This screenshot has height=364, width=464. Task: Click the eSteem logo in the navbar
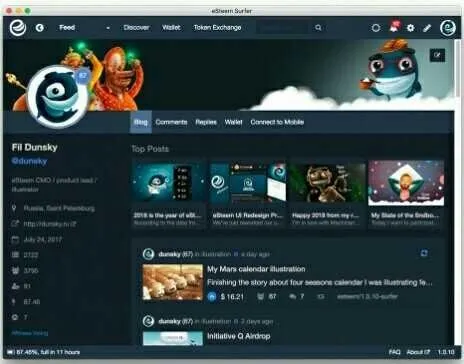[18, 28]
